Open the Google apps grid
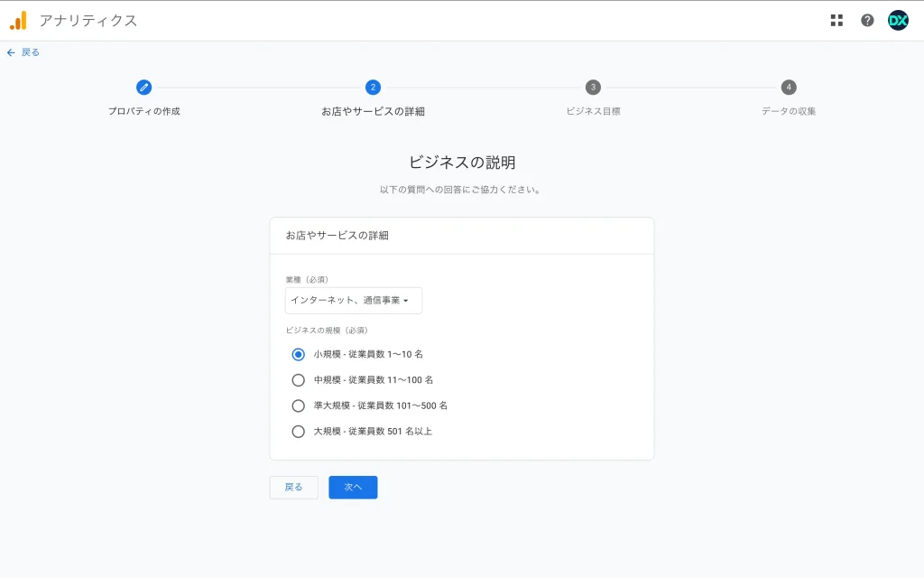Viewport: 924px width, 578px height. tap(836, 20)
